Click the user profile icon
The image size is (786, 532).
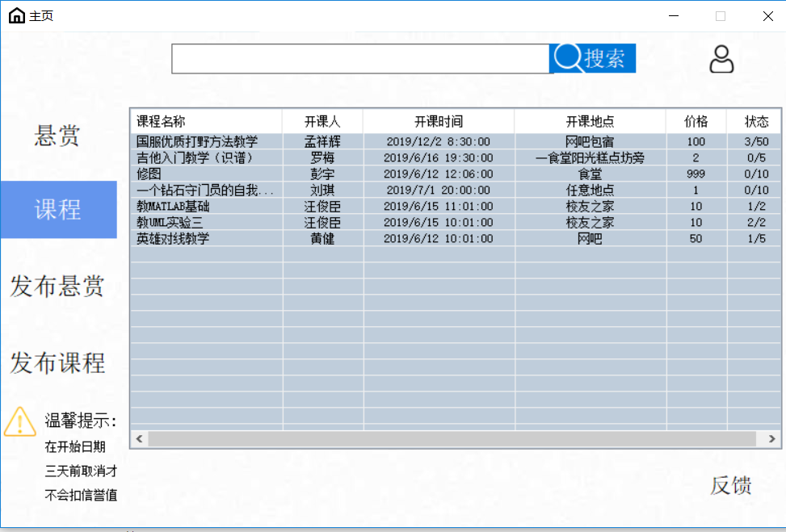(x=721, y=59)
